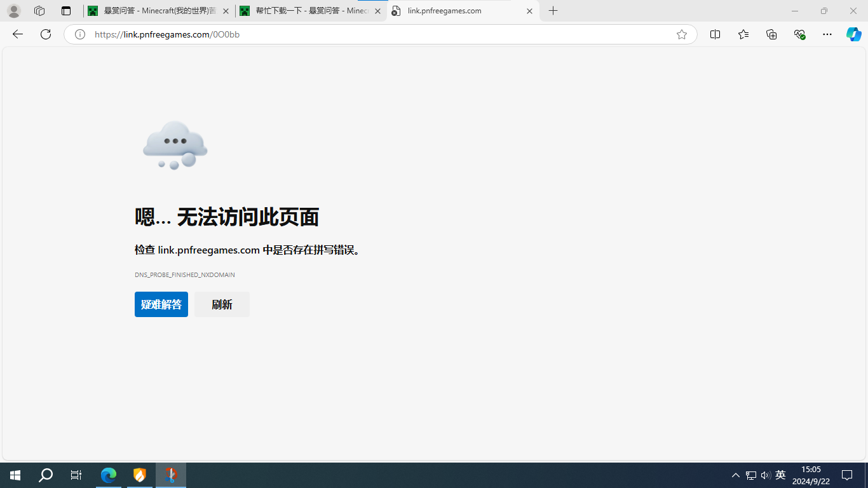Open the clock and calendar flyout
Viewport: 868px width, 488px height.
pos(811,475)
